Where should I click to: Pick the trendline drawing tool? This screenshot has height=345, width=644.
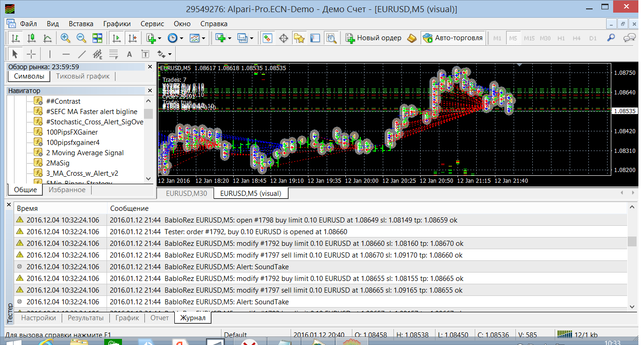pyautogui.click(x=82, y=54)
